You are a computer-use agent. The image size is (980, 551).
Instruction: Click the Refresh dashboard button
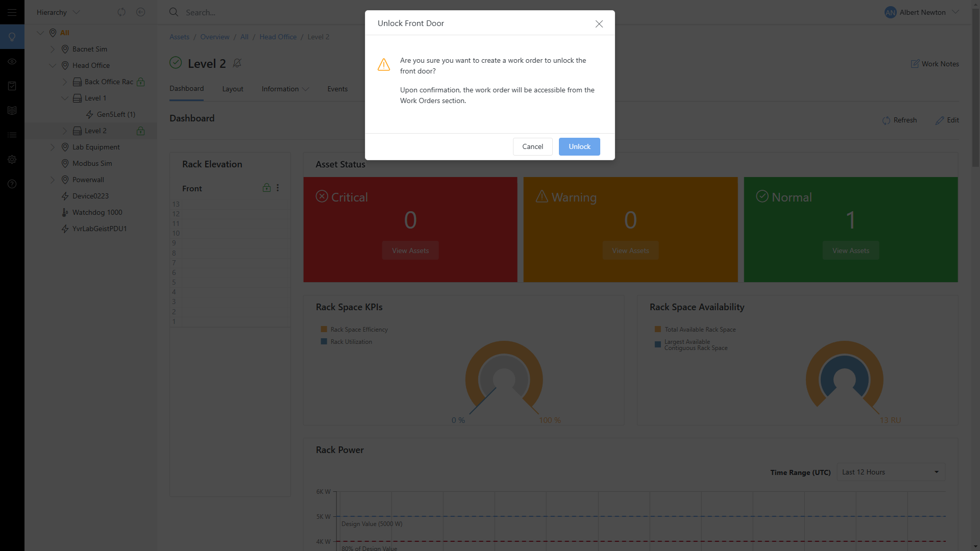pos(899,120)
